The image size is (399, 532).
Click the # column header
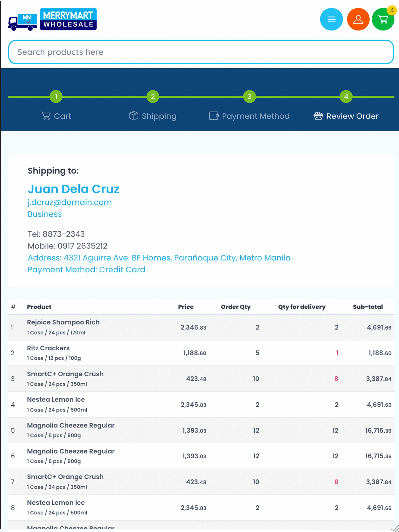(x=13, y=307)
